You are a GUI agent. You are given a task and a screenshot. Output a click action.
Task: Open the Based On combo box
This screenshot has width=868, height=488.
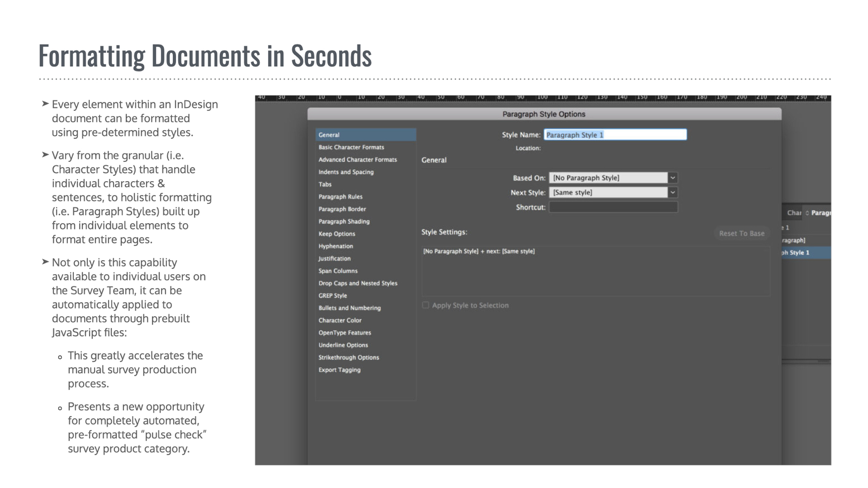[608, 178]
